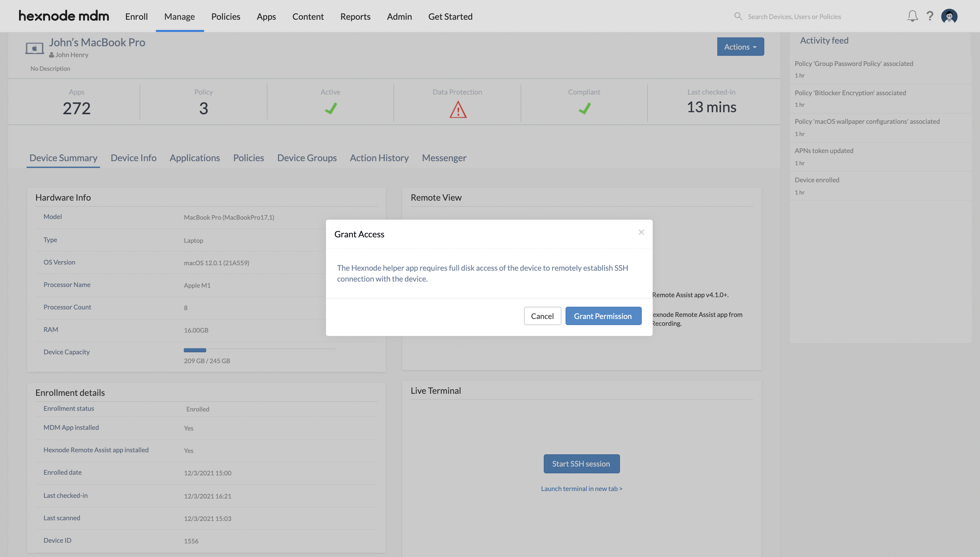Click the search magnifier icon
This screenshot has height=557, width=980.
pyautogui.click(x=738, y=16)
